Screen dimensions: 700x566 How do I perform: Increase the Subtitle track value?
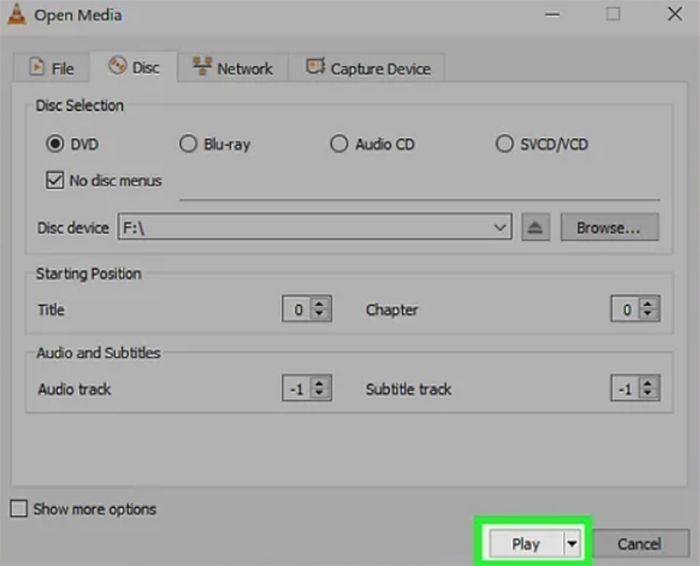click(648, 383)
